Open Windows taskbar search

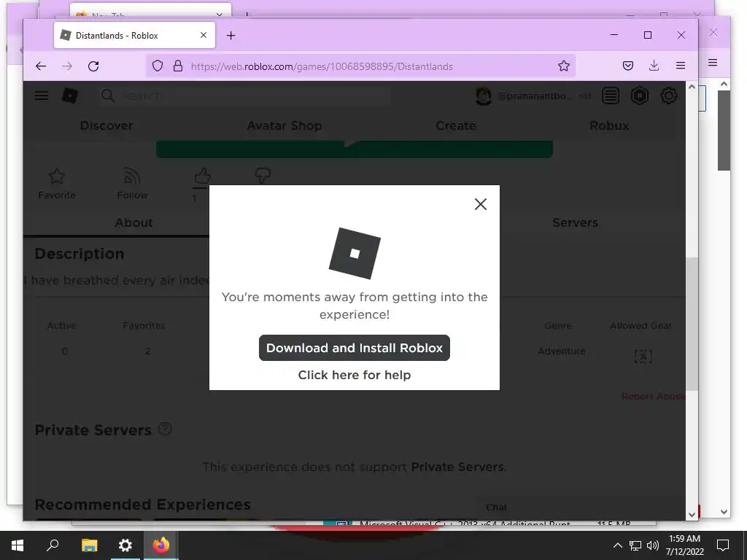[x=53, y=545]
